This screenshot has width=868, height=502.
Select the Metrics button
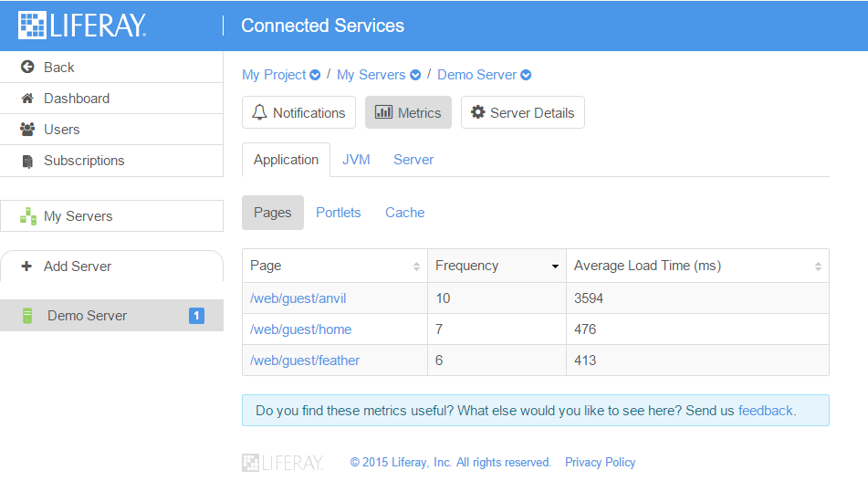pos(409,112)
